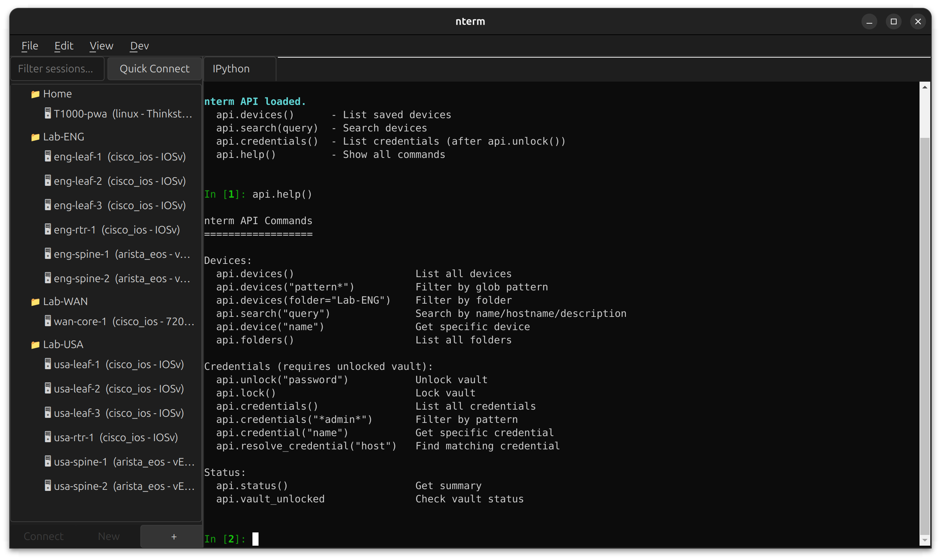Click the Home folder icon
Screen dimensions: 941x560
coord(35,93)
